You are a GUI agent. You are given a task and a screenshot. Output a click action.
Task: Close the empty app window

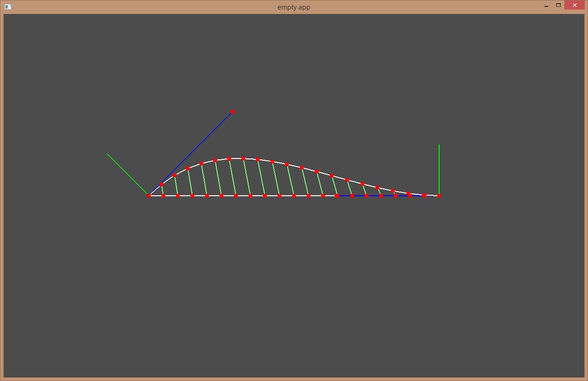(574, 6)
